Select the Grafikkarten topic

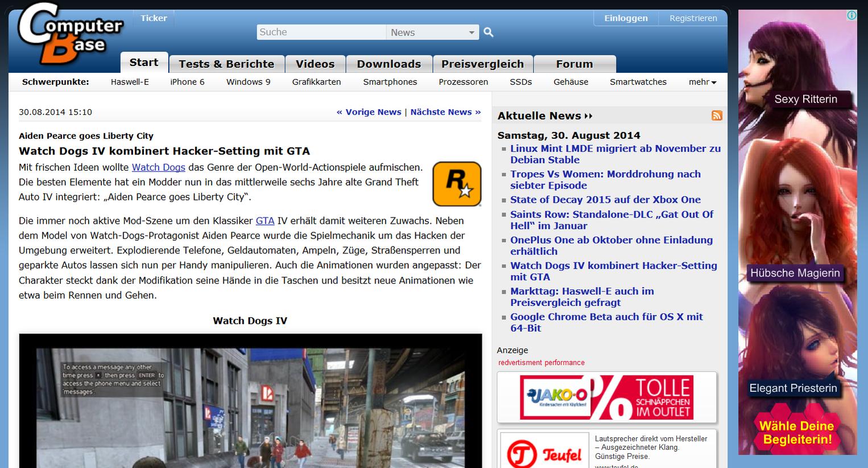(x=317, y=82)
